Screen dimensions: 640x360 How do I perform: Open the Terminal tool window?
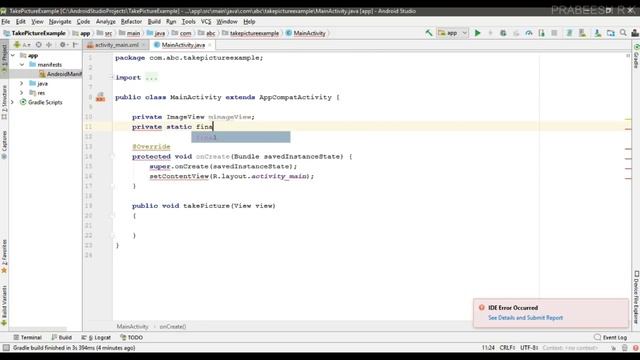pos(27,338)
